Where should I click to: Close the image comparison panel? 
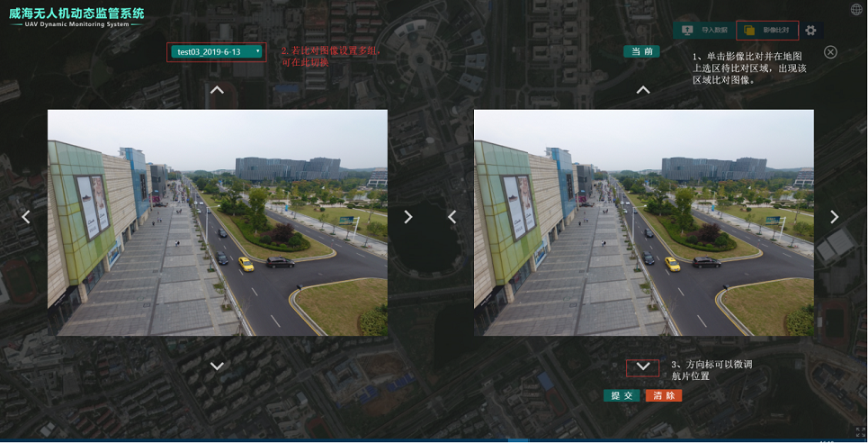(x=830, y=52)
